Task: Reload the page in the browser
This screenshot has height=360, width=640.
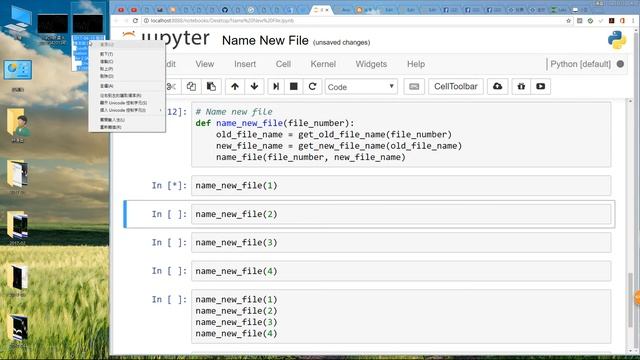Action: point(136,20)
